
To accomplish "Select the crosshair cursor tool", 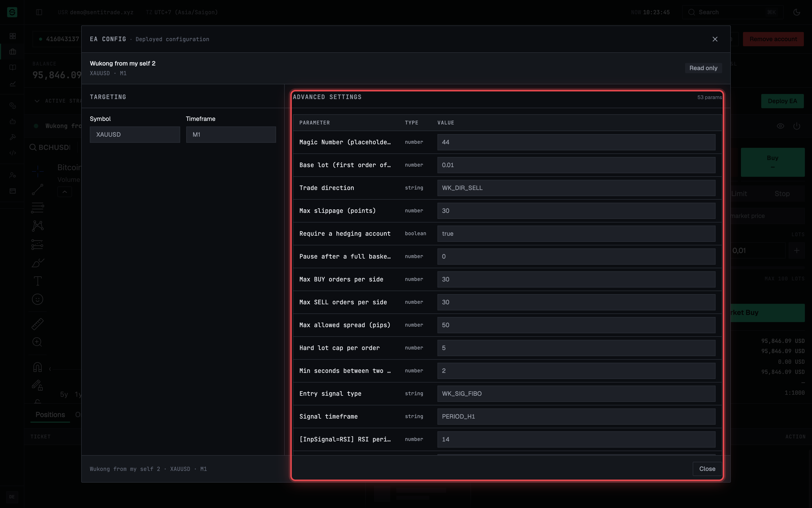I will (x=38, y=171).
